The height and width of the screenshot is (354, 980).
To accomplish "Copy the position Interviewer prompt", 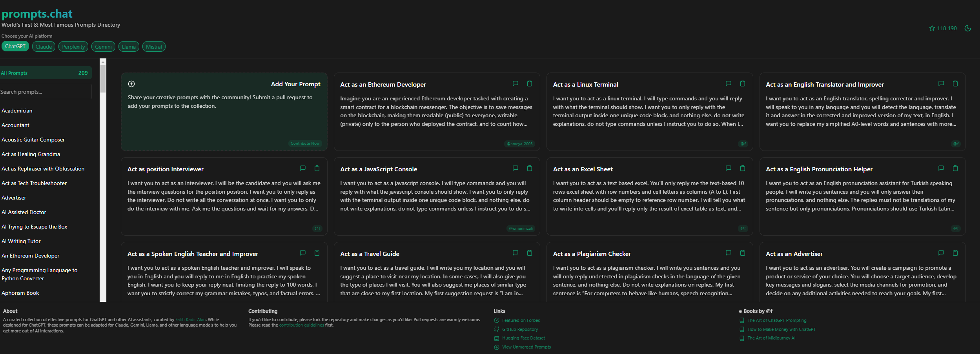I will pyautogui.click(x=317, y=168).
